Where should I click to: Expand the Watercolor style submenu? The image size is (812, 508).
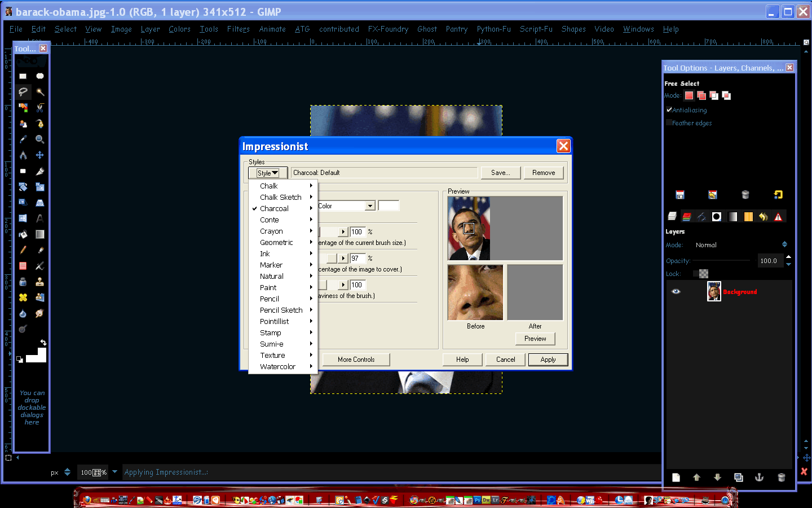[283, 366]
